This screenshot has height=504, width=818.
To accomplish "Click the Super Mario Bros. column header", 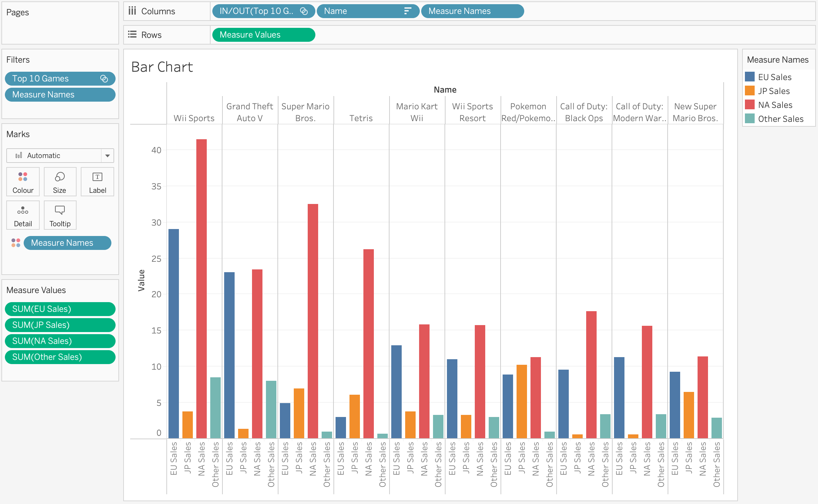I will click(306, 112).
